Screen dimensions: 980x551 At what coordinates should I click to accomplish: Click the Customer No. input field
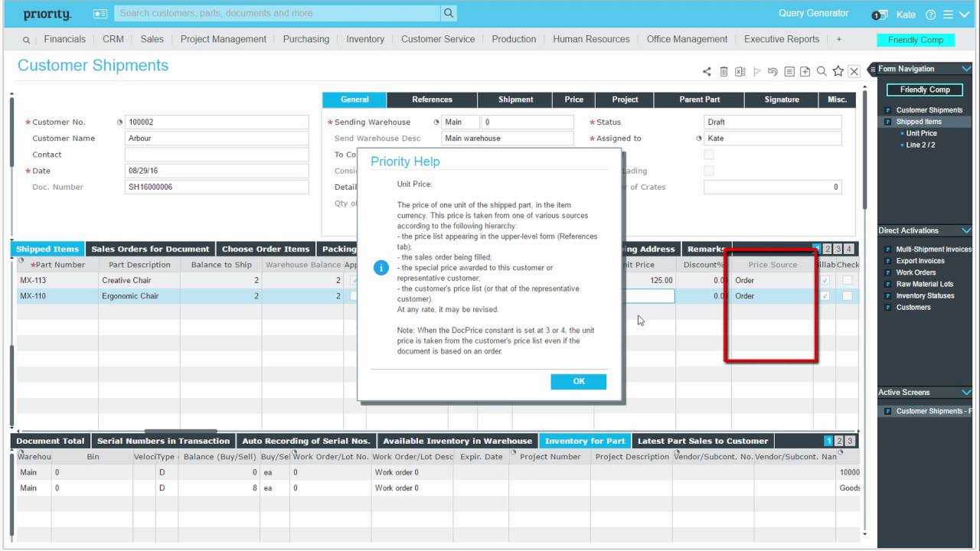pos(216,122)
